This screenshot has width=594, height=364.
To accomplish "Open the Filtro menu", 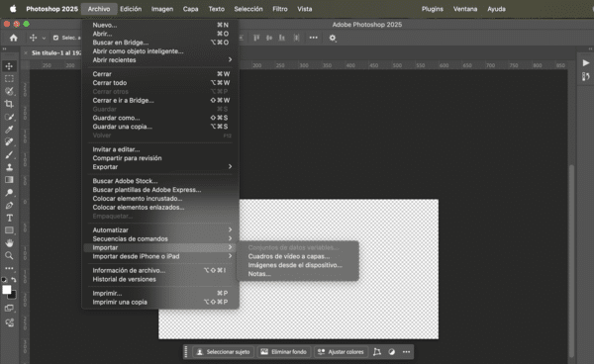I will click(280, 9).
